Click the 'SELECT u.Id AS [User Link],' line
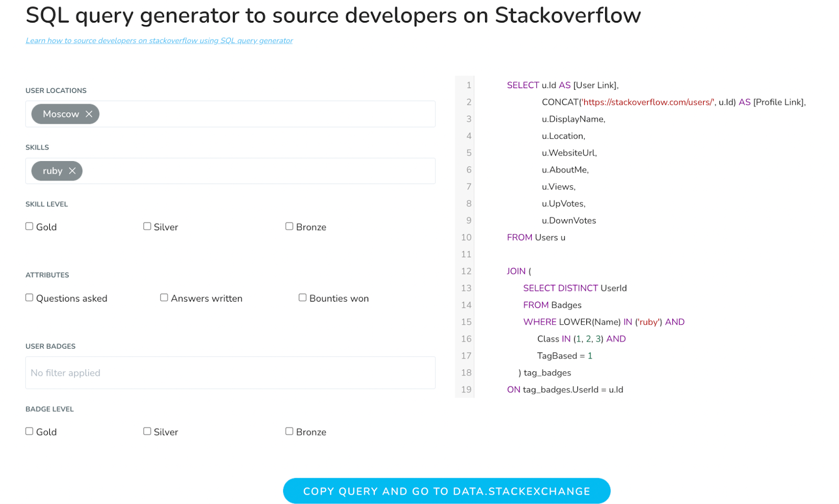This screenshot has width=839, height=504. pos(563,85)
